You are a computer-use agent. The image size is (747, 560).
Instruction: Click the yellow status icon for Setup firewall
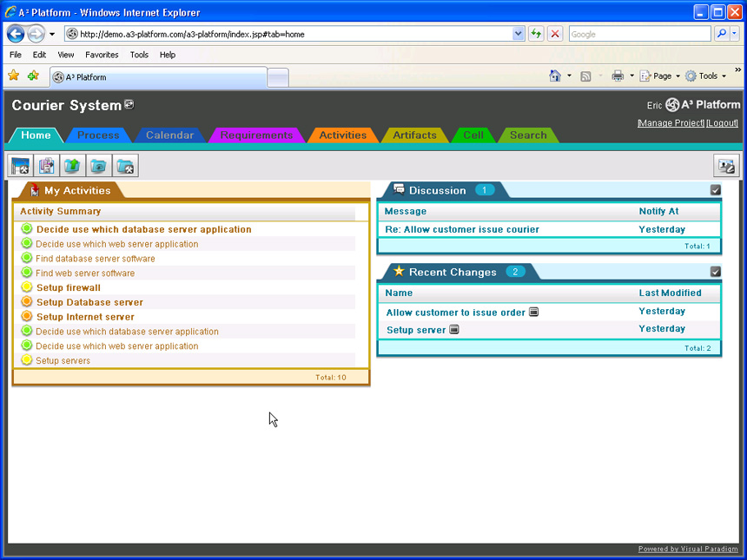27,287
